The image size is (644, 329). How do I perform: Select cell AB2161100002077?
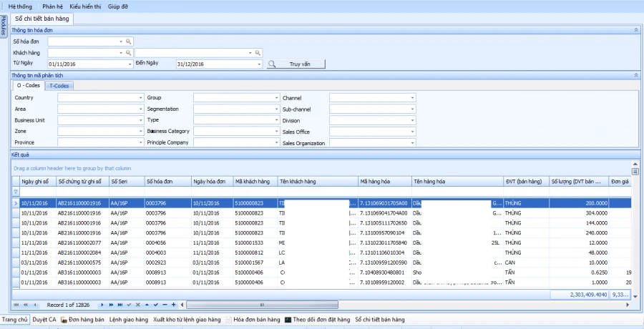coord(82,242)
